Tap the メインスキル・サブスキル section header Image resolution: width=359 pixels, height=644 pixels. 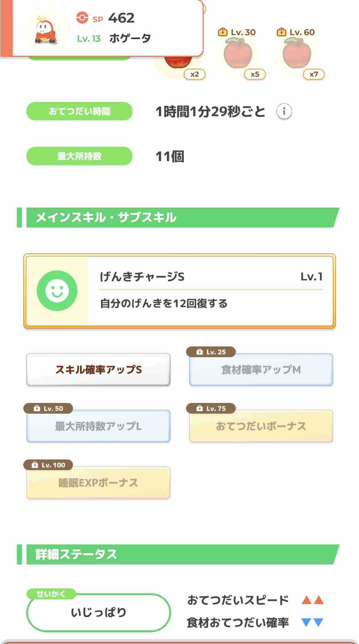click(178, 217)
